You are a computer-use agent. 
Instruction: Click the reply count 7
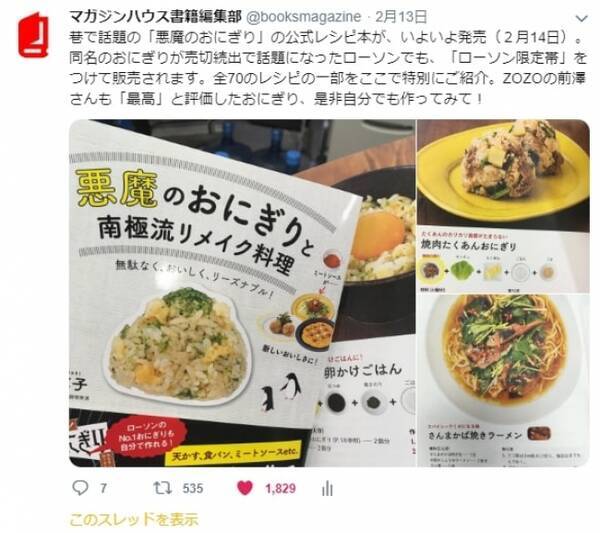click(x=103, y=489)
